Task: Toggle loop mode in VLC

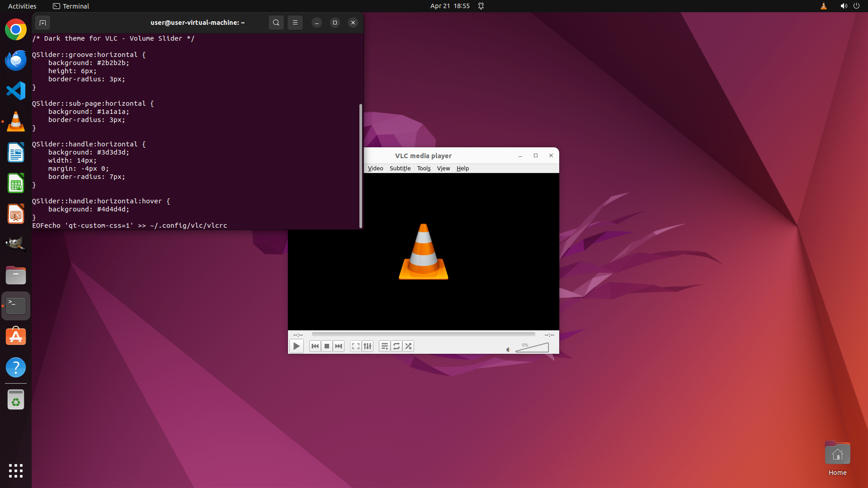Action: click(x=396, y=346)
